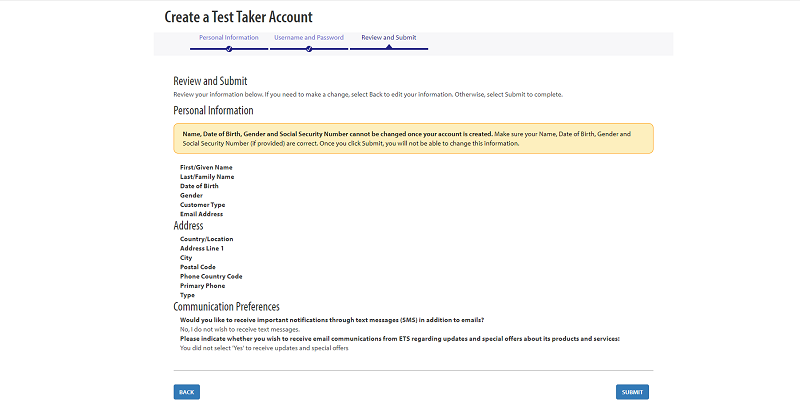Click the Country/Location label
This screenshot has width=800, height=400.
tap(206, 239)
